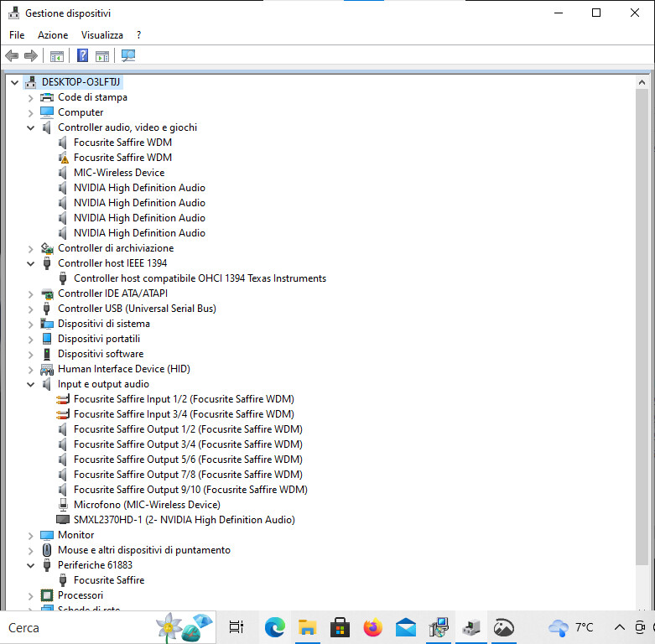Expand the Code di stampa category
This screenshot has width=655, height=644.
pos(30,98)
